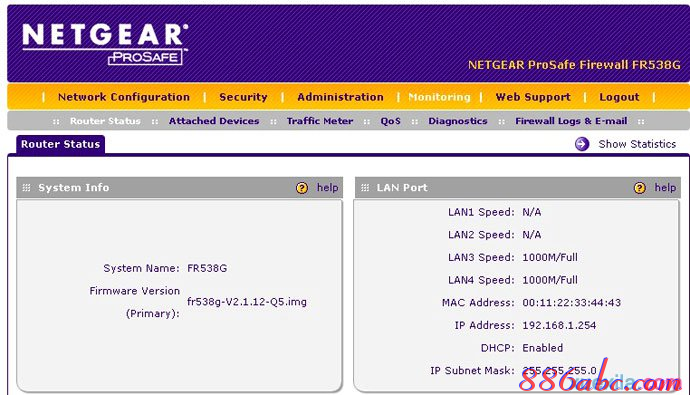Click the MAC Address label
The image size is (690, 395).
point(478,303)
